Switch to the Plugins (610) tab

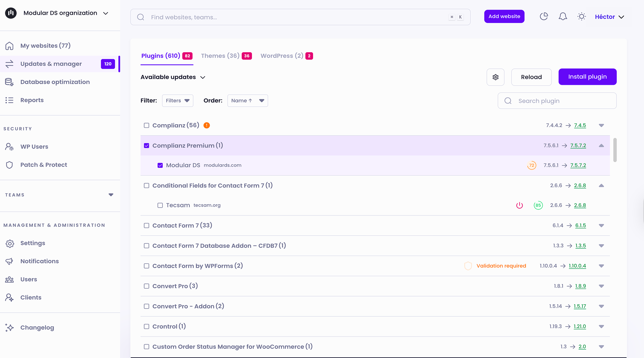tap(167, 56)
